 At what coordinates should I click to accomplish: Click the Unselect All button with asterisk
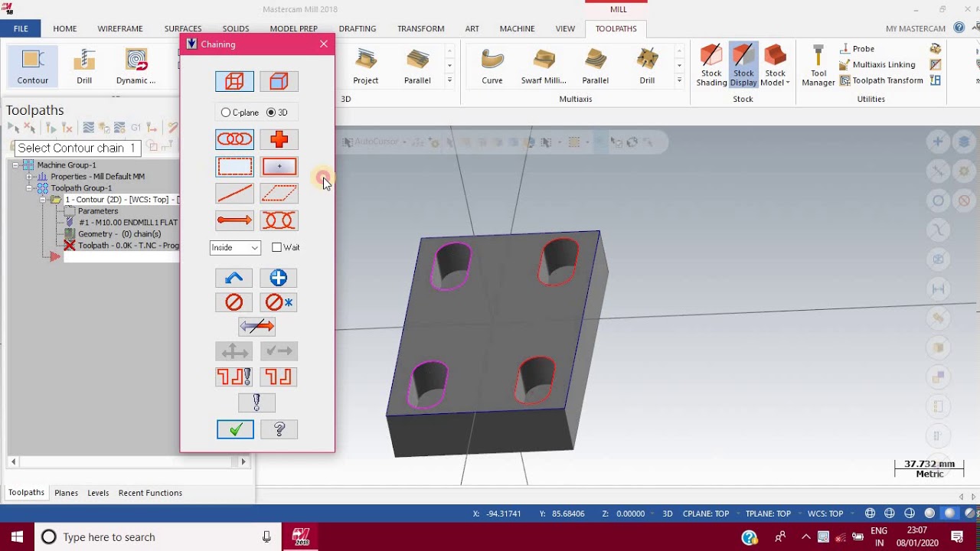(279, 302)
